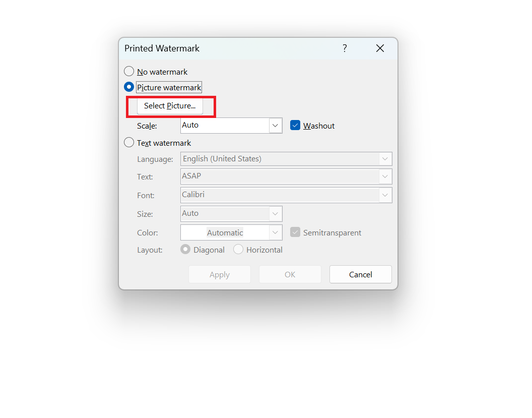Open the Scale dropdown arrow
This screenshot has width=532, height=418.
click(276, 126)
